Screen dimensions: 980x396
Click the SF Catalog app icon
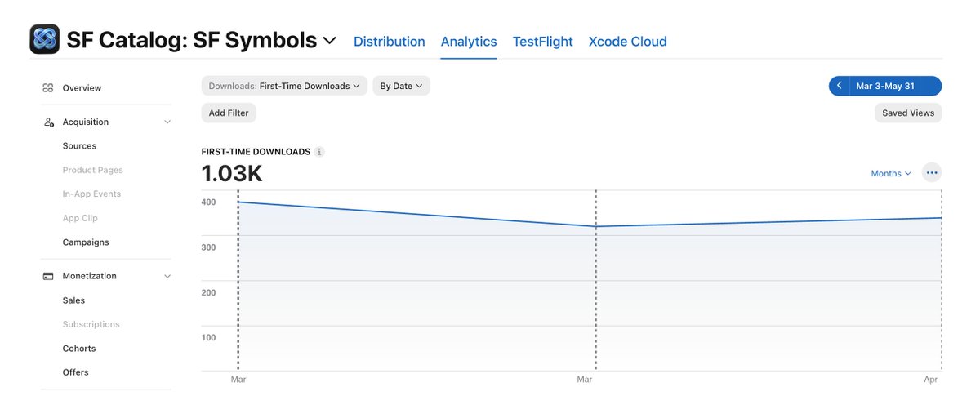44,39
